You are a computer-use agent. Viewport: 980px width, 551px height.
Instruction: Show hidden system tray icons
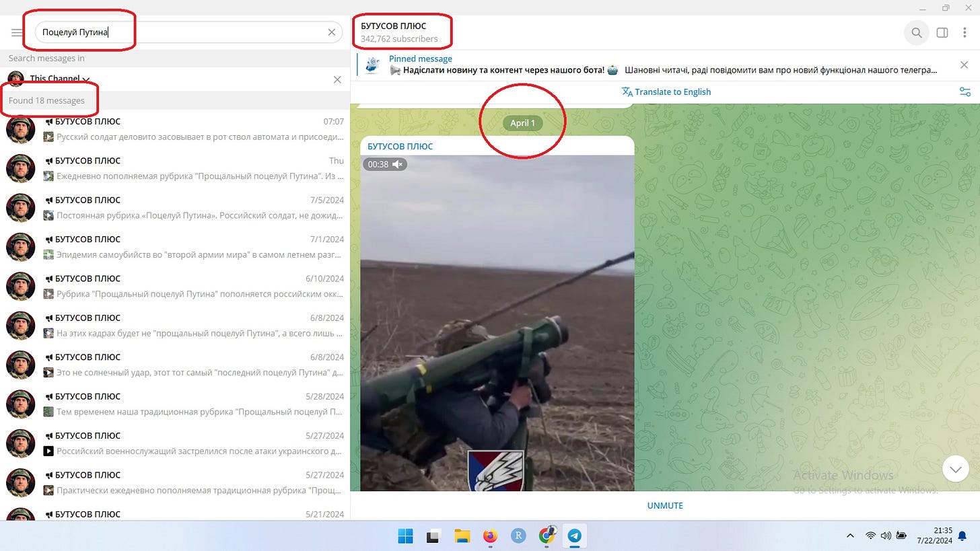850,536
